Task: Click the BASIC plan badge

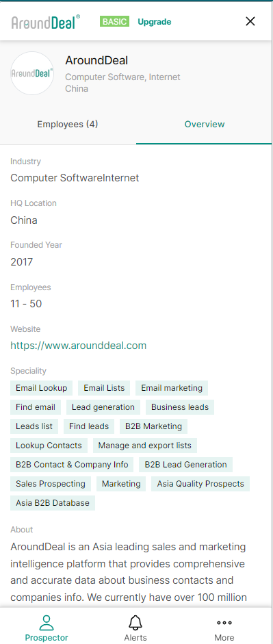Action: [x=114, y=22]
